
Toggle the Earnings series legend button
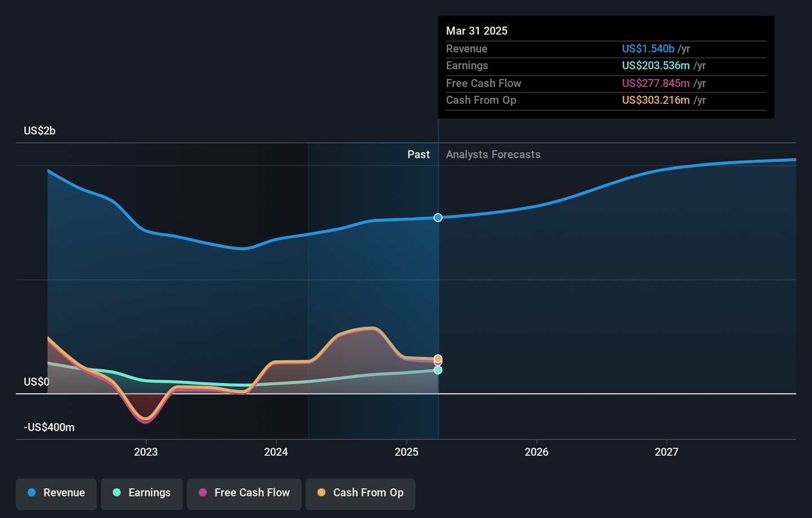(142, 493)
